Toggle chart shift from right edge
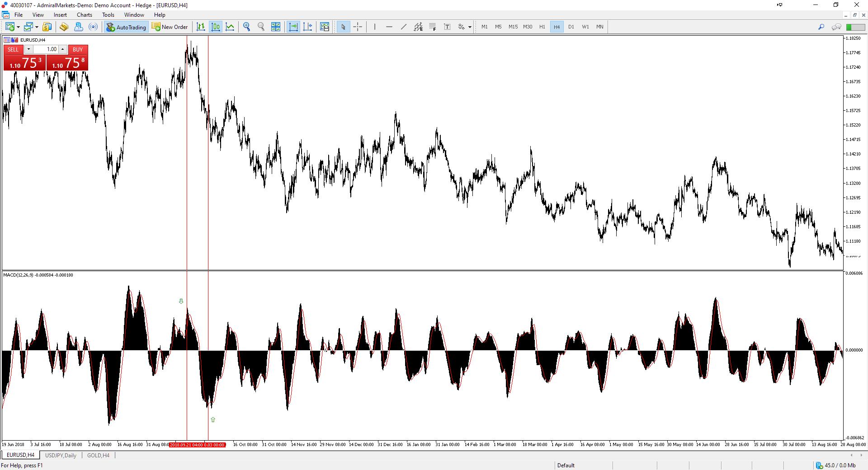868x470 pixels. click(x=308, y=27)
